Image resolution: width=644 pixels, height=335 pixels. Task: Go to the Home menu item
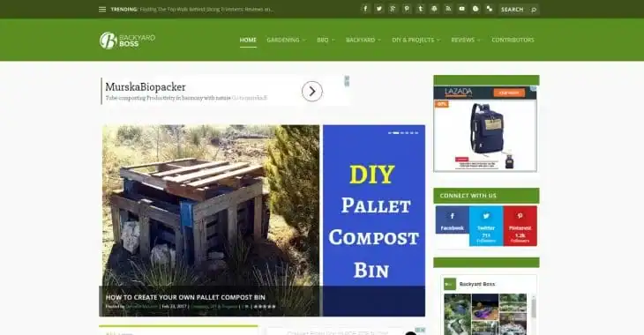pyautogui.click(x=248, y=40)
